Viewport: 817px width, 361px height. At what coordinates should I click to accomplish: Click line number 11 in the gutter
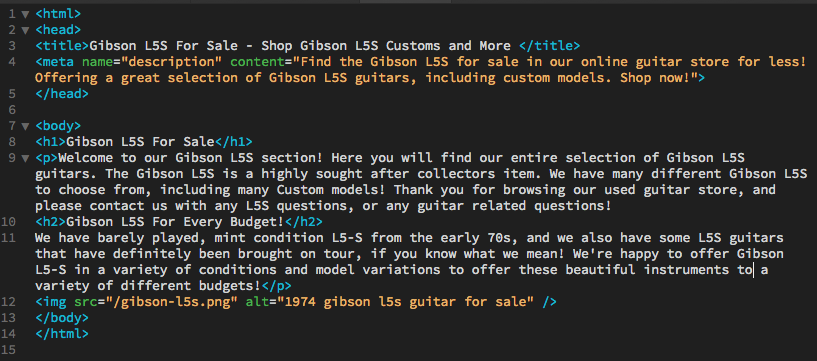(x=8, y=238)
